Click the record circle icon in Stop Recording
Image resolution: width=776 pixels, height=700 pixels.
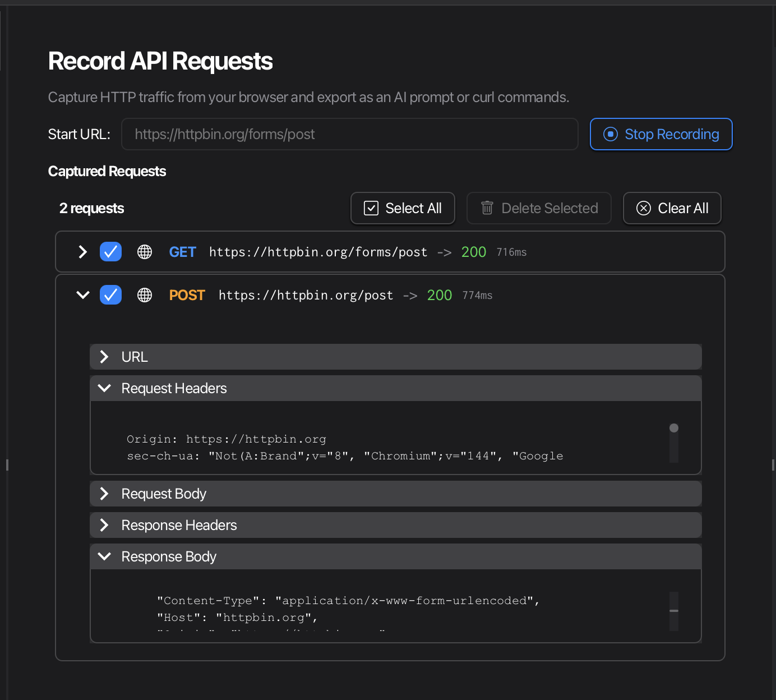pos(610,134)
